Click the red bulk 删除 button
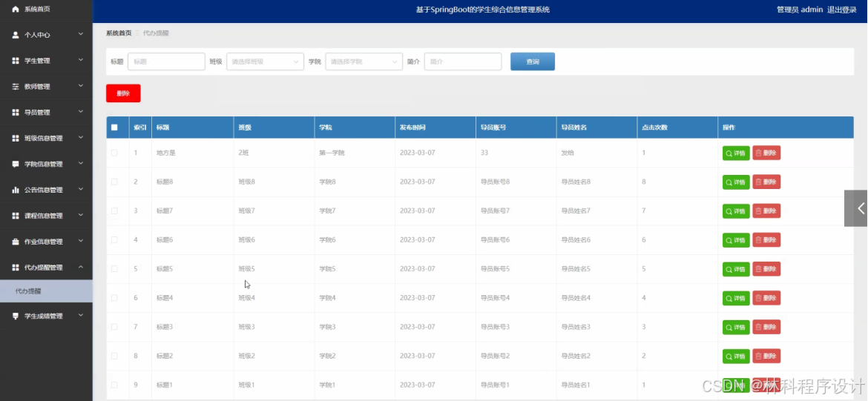The height and width of the screenshot is (401, 868). pos(123,93)
